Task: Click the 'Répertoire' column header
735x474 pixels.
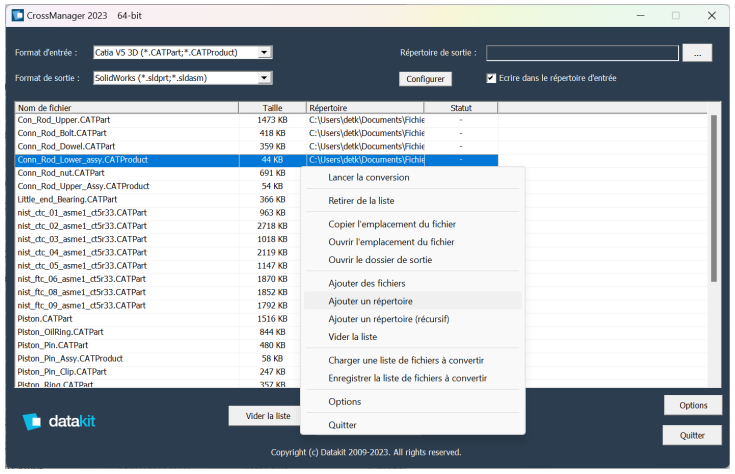Action: [365, 108]
